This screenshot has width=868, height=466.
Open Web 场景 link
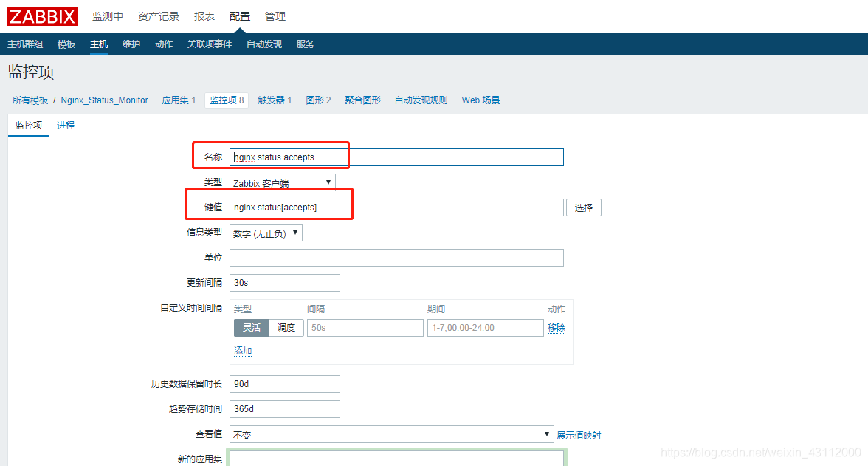(x=480, y=100)
